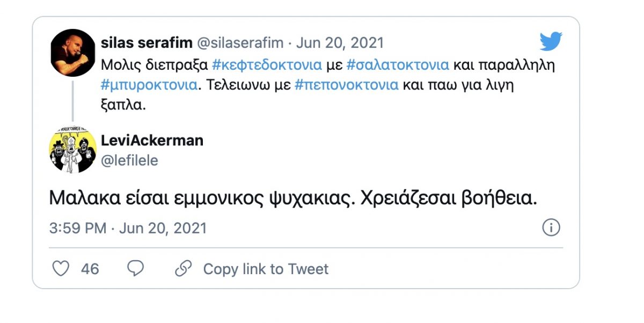Click the #κεφτεδοκτονια hashtag

click(x=267, y=65)
